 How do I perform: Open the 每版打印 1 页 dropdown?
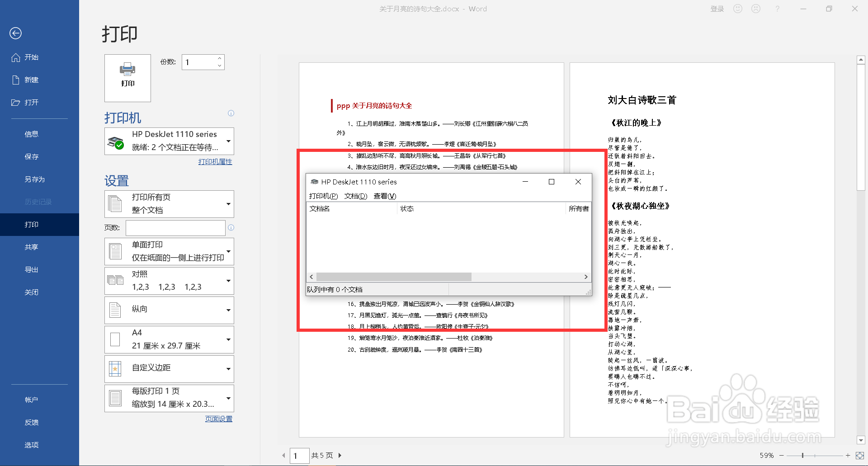[x=169, y=398]
